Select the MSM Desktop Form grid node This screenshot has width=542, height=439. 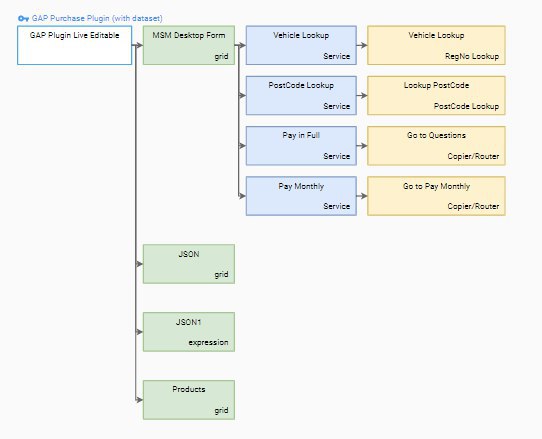(189, 45)
